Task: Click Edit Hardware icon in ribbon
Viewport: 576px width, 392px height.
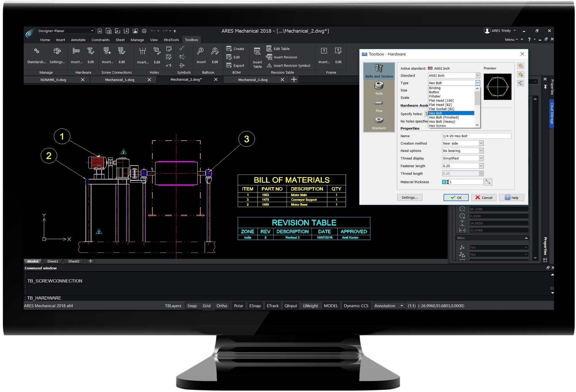Action: click(x=91, y=51)
